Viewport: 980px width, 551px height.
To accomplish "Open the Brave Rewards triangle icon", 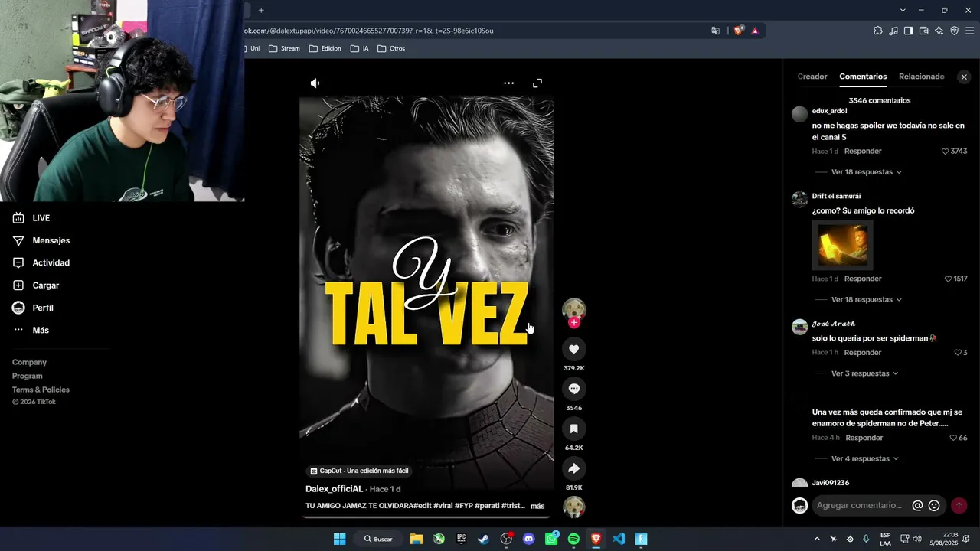I will (x=755, y=31).
